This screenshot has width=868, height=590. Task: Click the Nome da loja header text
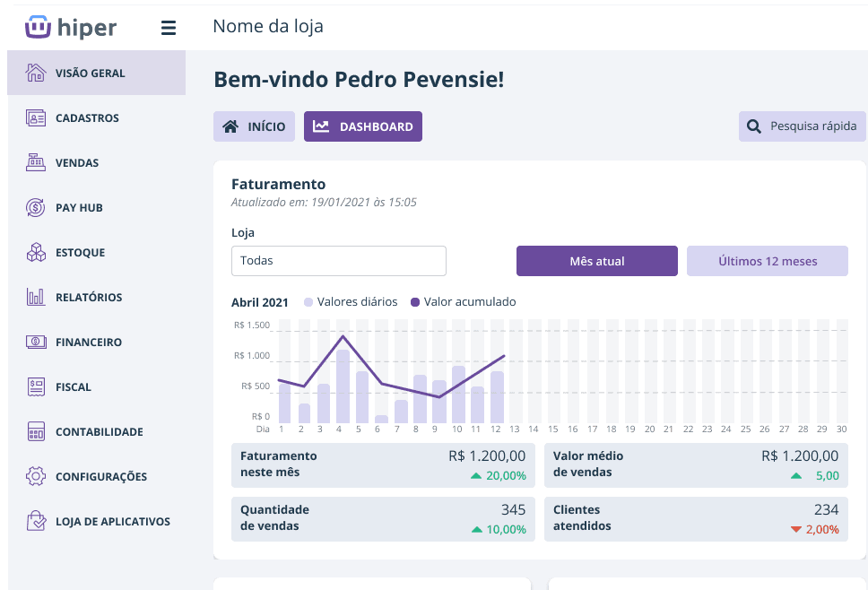point(268,27)
